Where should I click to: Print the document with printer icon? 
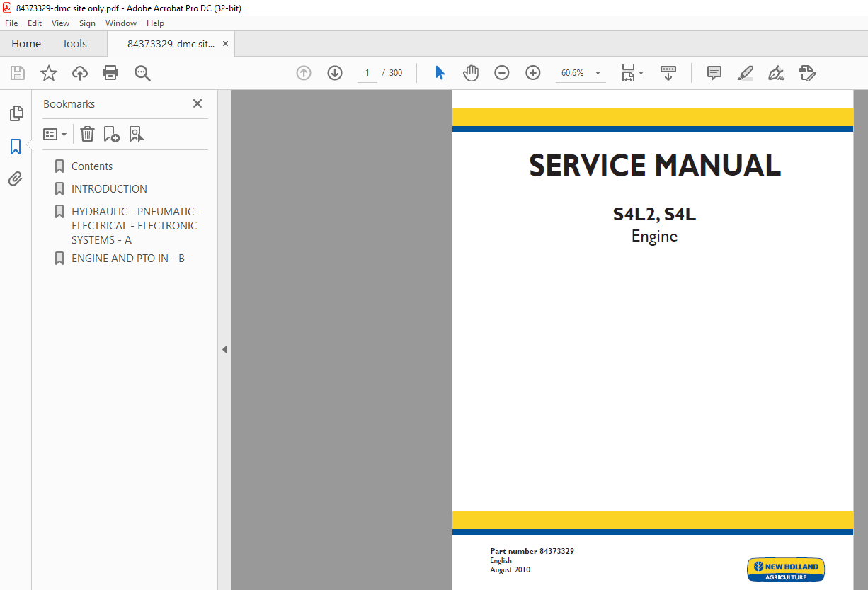110,73
